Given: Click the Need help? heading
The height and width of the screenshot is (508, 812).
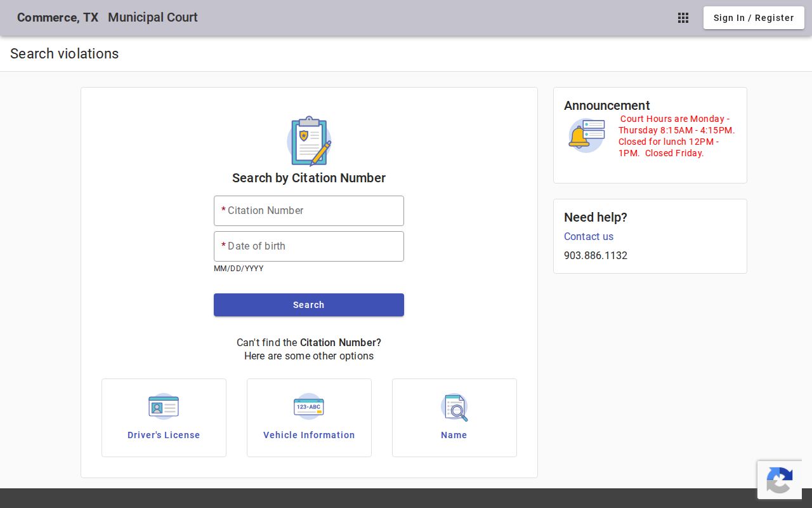Looking at the screenshot, I should [596, 217].
